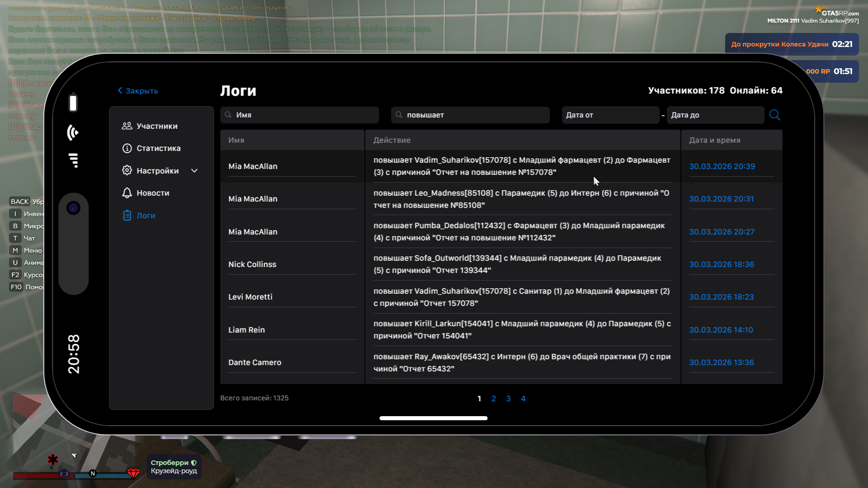Click the red gem icon near minimap
The image size is (868, 488).
[133, 473]
